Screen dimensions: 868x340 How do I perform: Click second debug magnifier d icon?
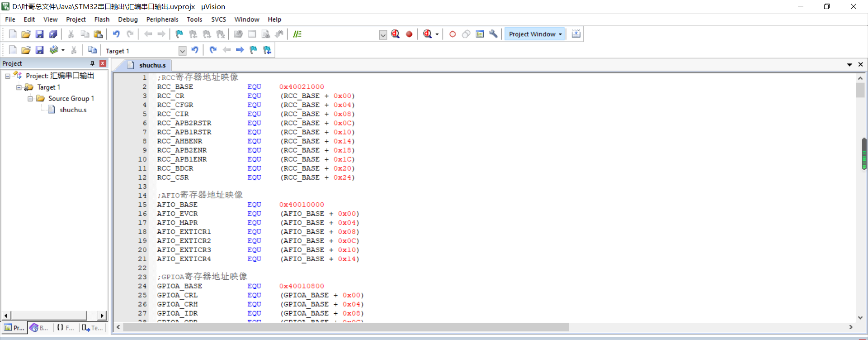pos(427,34)
